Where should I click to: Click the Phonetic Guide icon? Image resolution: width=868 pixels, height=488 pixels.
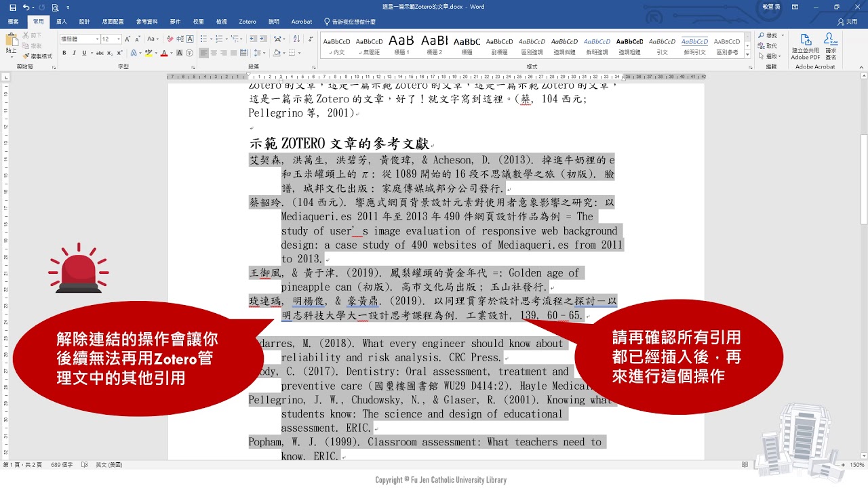[180, 39]
